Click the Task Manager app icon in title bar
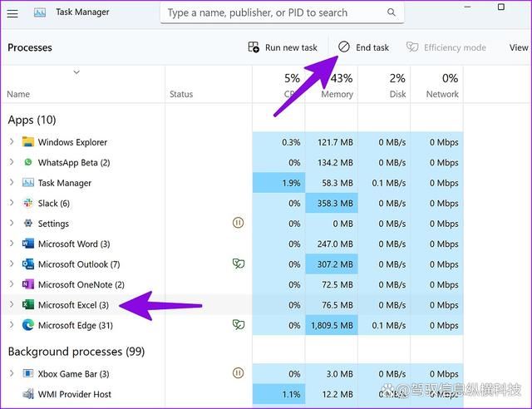532x409 pixels. pos(40,12)
